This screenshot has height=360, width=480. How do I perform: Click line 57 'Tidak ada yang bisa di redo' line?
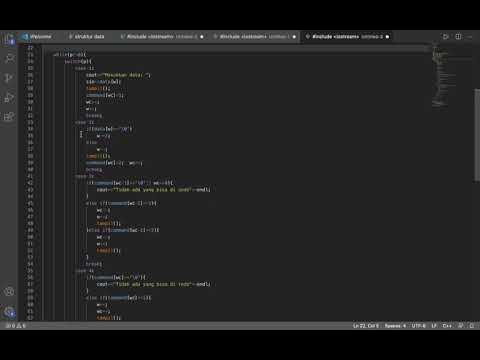tap(154, 284)
